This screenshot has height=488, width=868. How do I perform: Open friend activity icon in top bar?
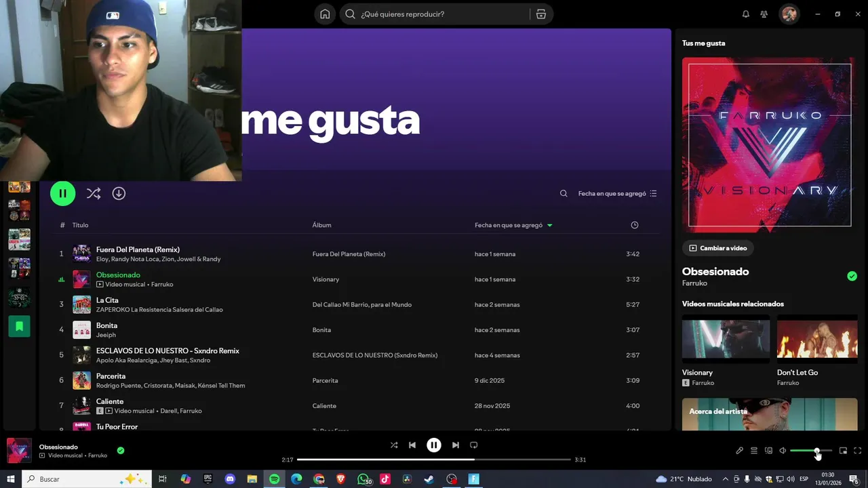pyautogui.click(x=764, y=14)
